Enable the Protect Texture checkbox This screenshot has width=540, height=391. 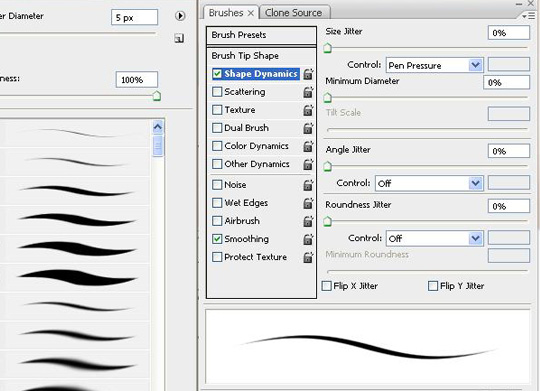(217, 257)
